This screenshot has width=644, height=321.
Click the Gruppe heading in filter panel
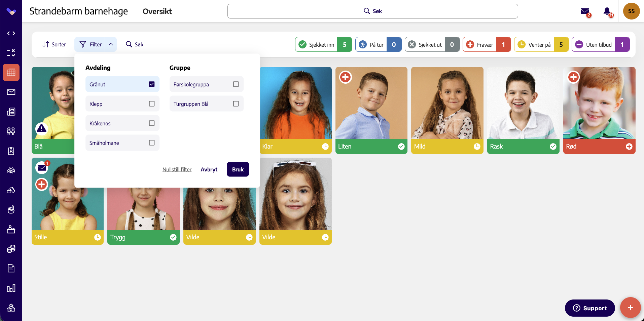click(x=180, y=68)
